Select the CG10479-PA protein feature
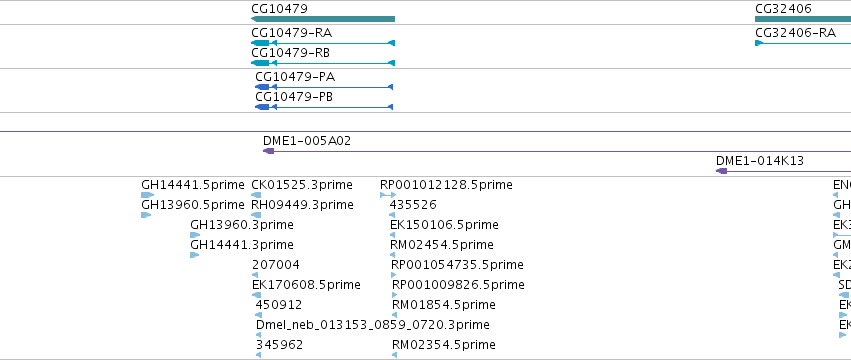This screenshot has height=360, width=851. tap(324, 87)
